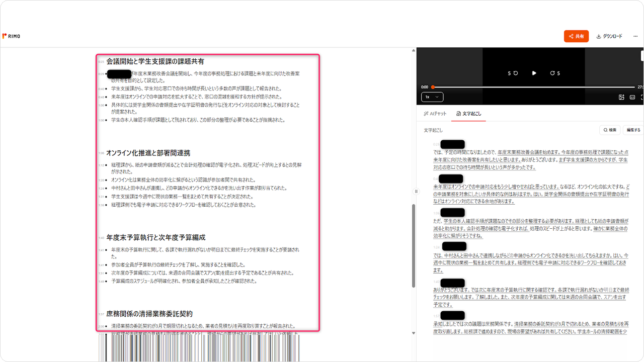The image size is (644, 362).
Task: Skip forward 5 seconds
Action: point(555,73)
